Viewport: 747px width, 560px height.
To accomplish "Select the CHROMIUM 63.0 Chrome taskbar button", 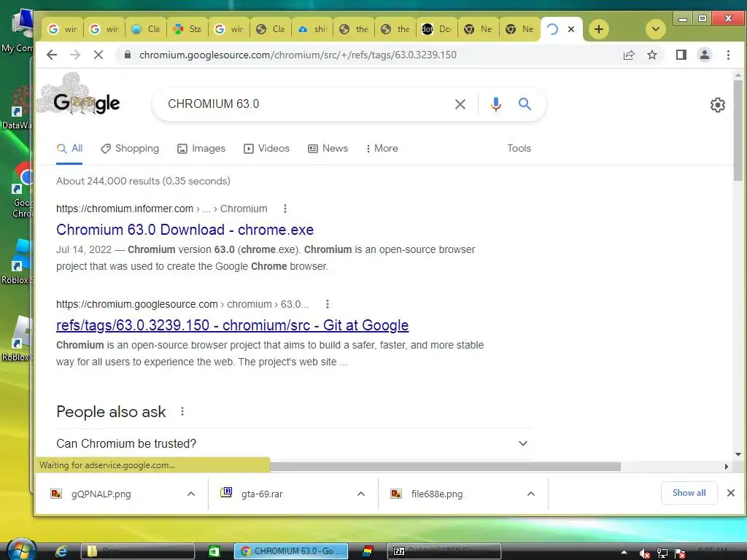I will pyautogui.click(x=291, y=551).
